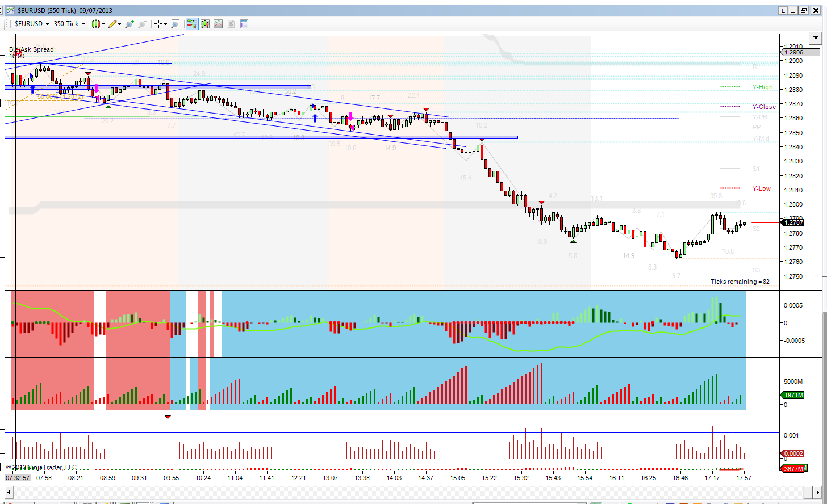Image resolution: width=827 pixels, height=504 pixels.
Task: Click the 3677M value marker
Action: point(793,469)
